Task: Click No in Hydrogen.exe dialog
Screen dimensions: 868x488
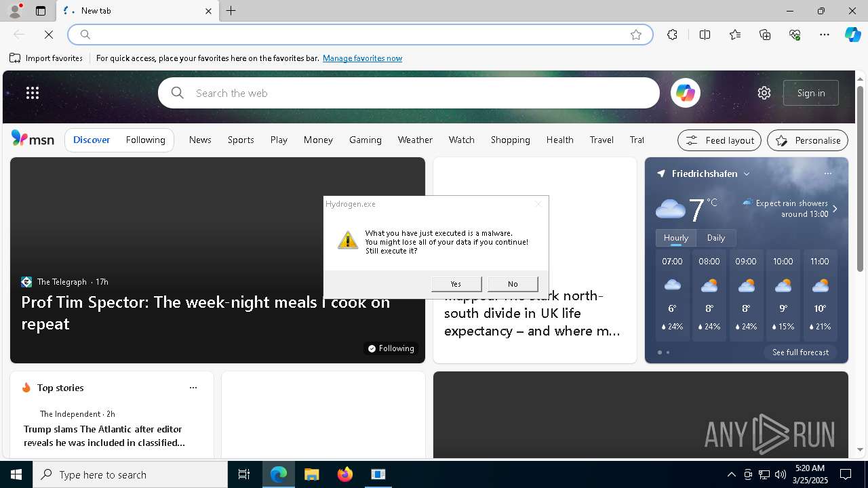Action: pyautogui.click(x=513, y=284)
